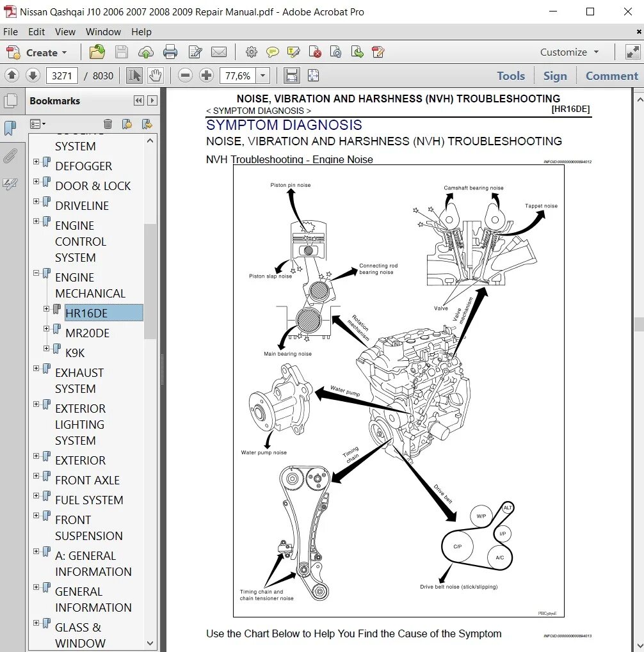The width and height of the screenshot is (644, 652).
Task: Add sticky note comment bubble icon
Action: [273, 52]
